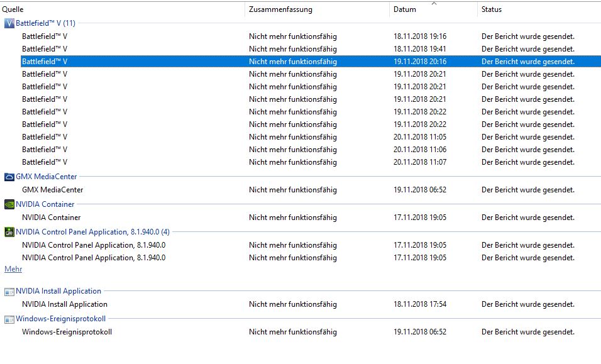Click the GMX MediaCenter cloud icon

pyautogui.click(x=9, y=177)
